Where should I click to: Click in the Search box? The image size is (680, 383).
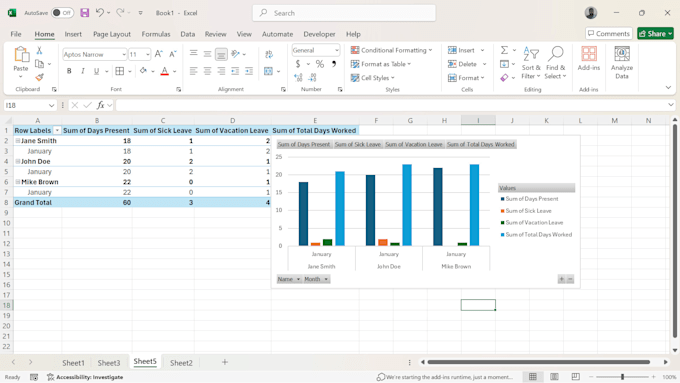point(344,13)
